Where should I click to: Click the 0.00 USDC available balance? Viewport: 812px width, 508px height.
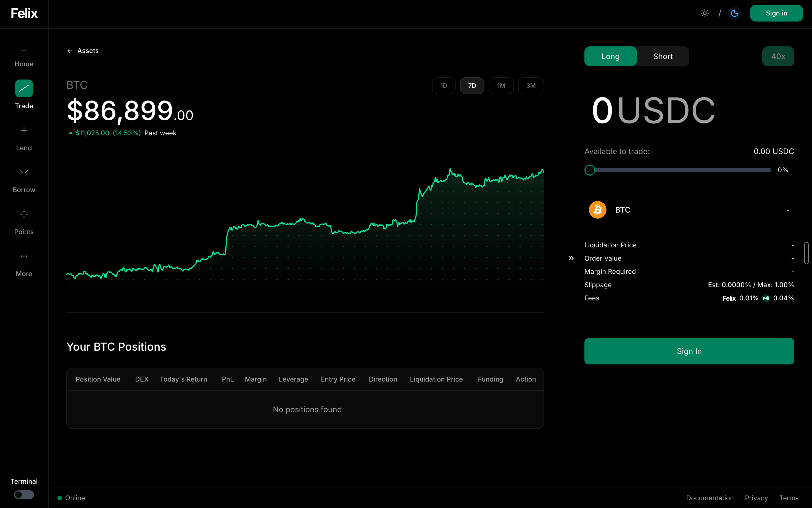774,152
